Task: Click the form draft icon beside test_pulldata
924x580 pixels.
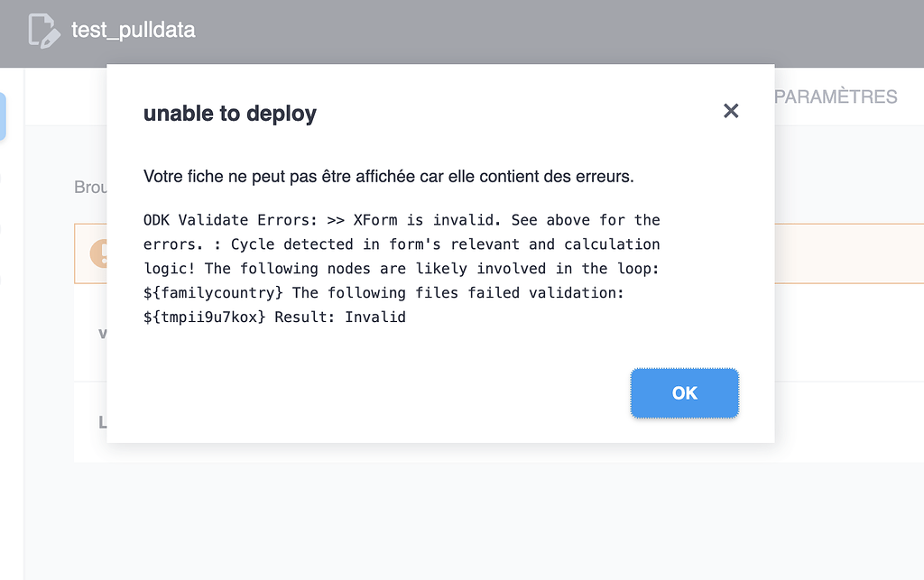Action: [x=44, y=31]
